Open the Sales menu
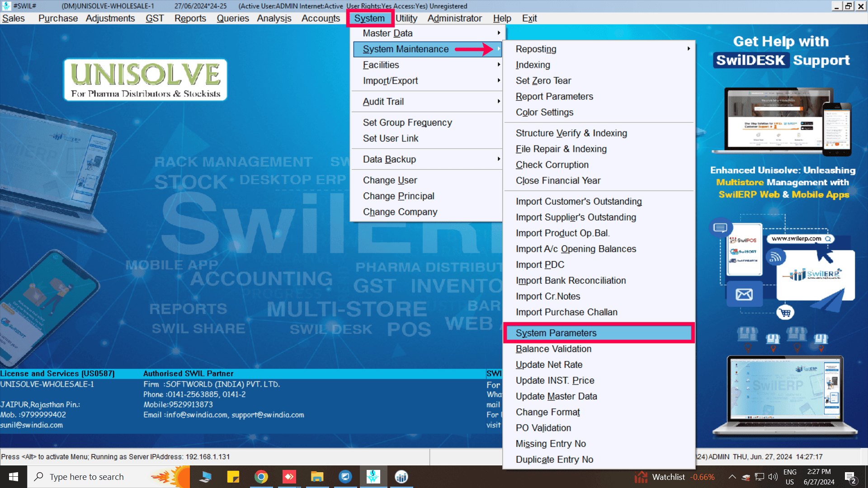The height and width of the screenshot is (488, 868). (14, 19)
